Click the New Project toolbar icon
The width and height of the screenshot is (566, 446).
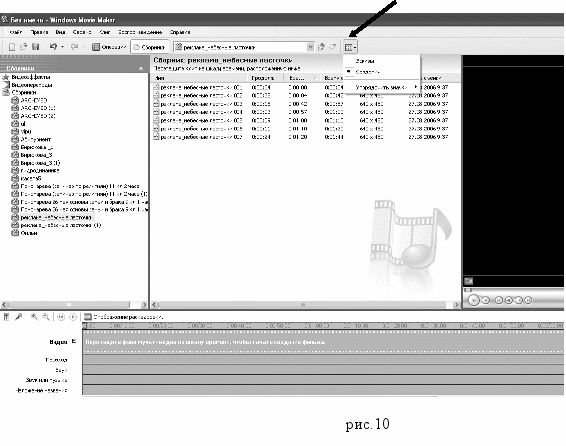coord(12,47)
